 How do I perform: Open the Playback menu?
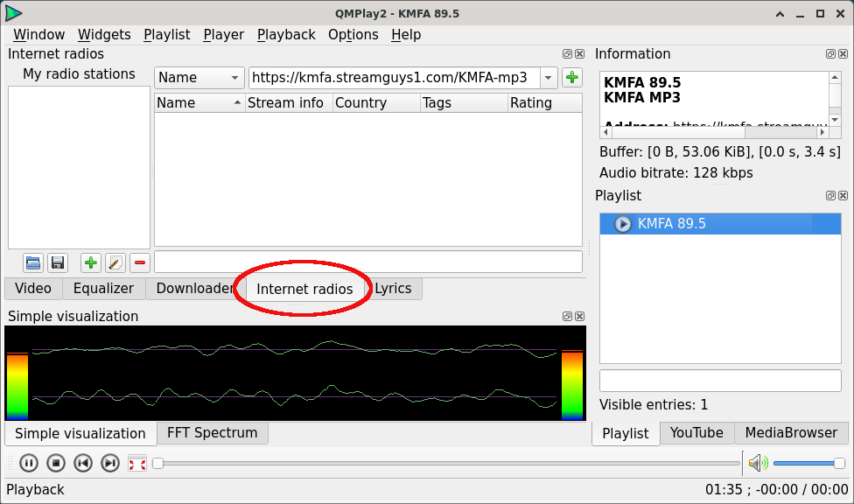pyautogui.click(x=286, y=35)
